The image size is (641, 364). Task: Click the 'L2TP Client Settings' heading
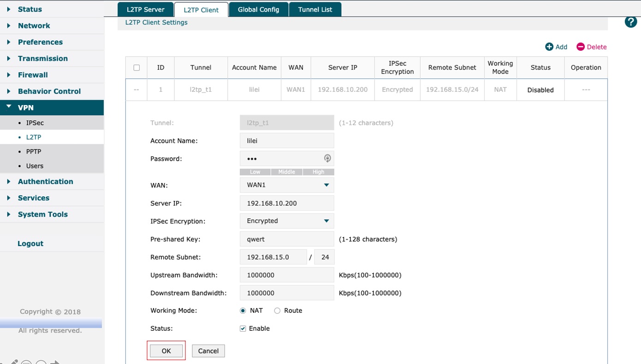click(x=156, y=23)
